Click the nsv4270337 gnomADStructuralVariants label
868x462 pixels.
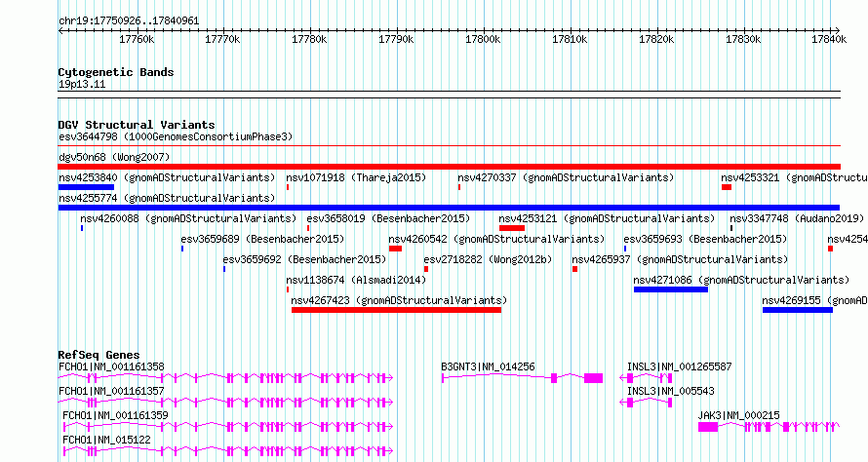click(566, 177)
